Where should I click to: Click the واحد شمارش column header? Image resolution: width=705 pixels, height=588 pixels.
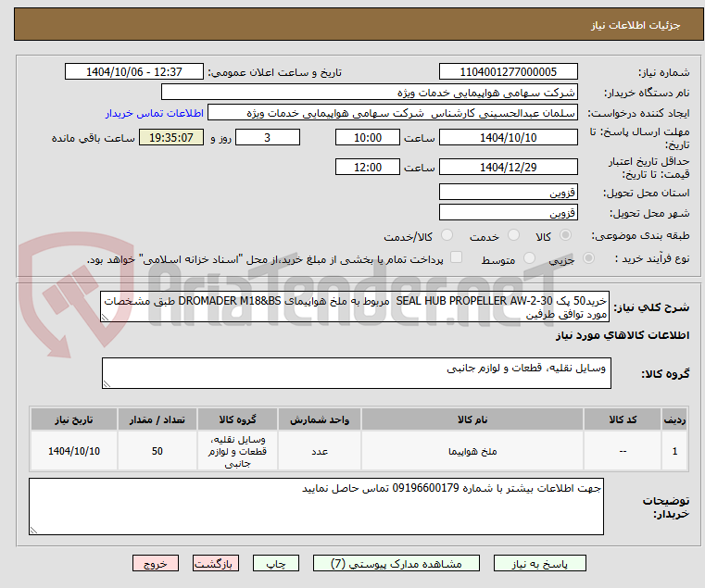[x=320, y=419]
